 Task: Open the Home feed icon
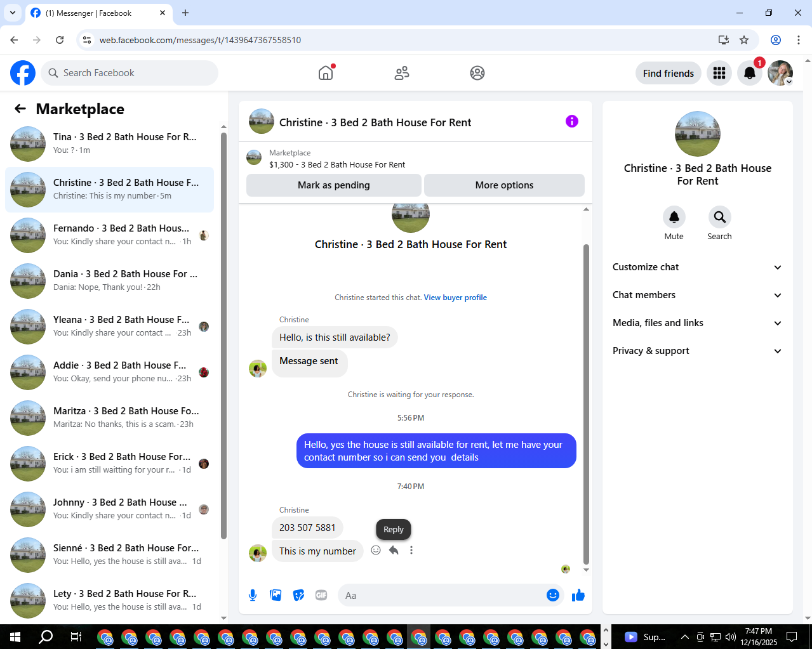(326, 73)
